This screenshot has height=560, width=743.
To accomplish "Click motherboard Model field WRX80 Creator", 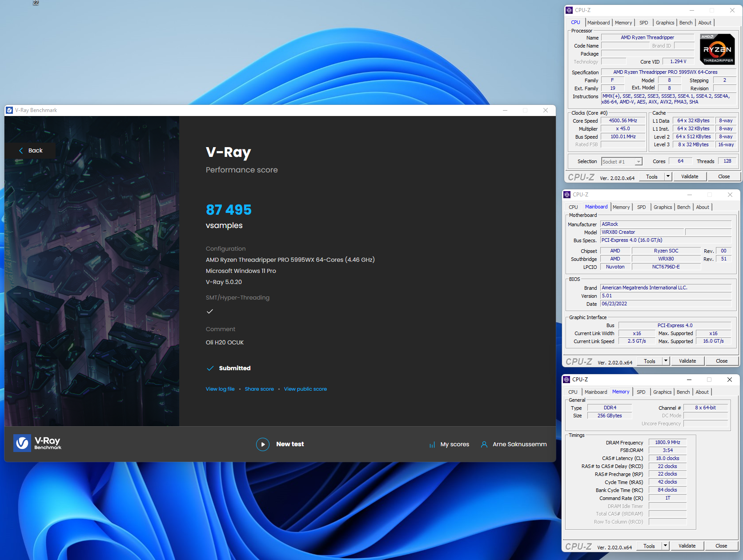I will click(x=642, y=232).
